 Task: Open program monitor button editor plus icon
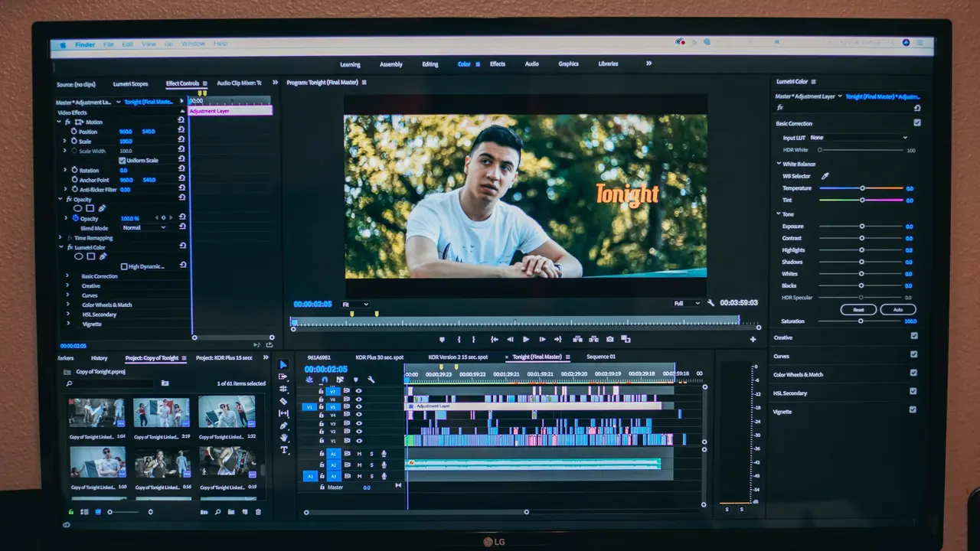point(753,339)
